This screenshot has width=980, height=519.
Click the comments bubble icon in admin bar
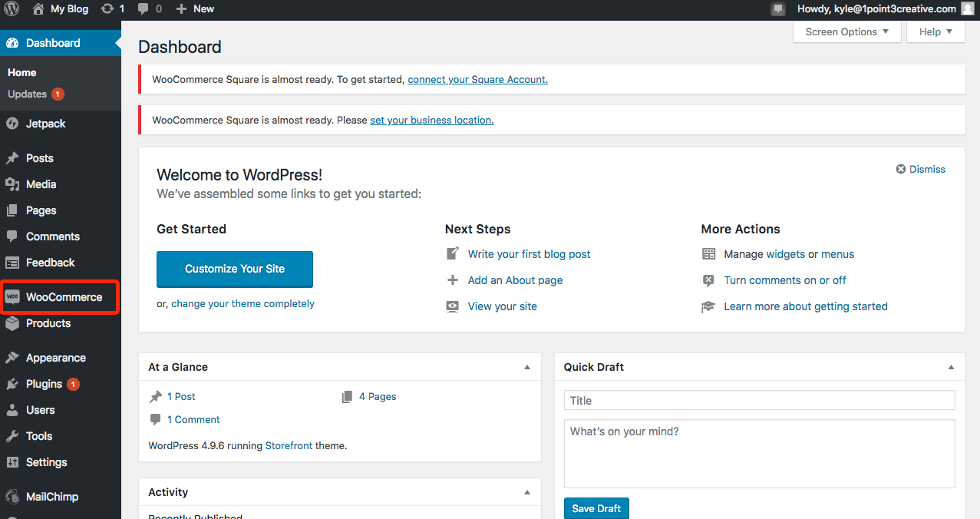pos(144,9)
